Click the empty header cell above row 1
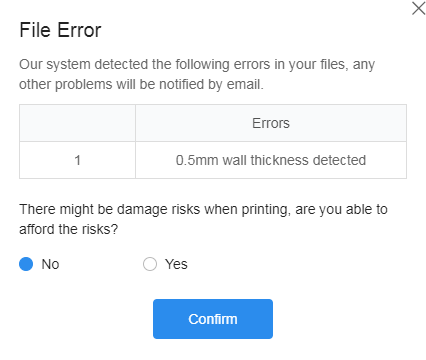The height and width of the screenshot is (360, 426). tap(77, 123)
